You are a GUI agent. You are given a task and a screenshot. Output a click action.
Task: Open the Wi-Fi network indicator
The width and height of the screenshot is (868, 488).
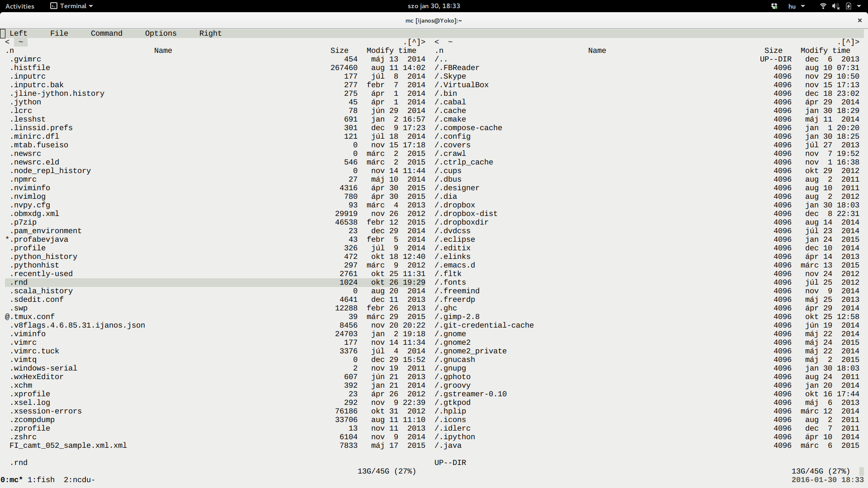point(823,6)
